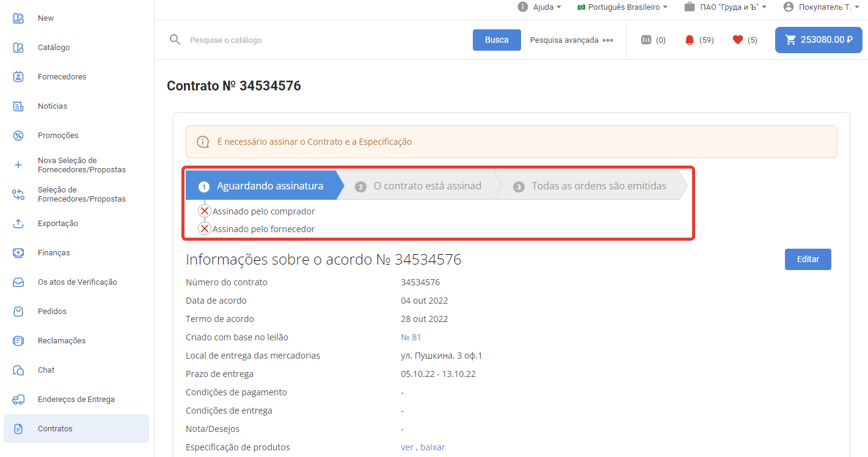Open the comparison chart icon (0)
The width and height of the screenshot is (868, 457).
[x=646, y=40]
